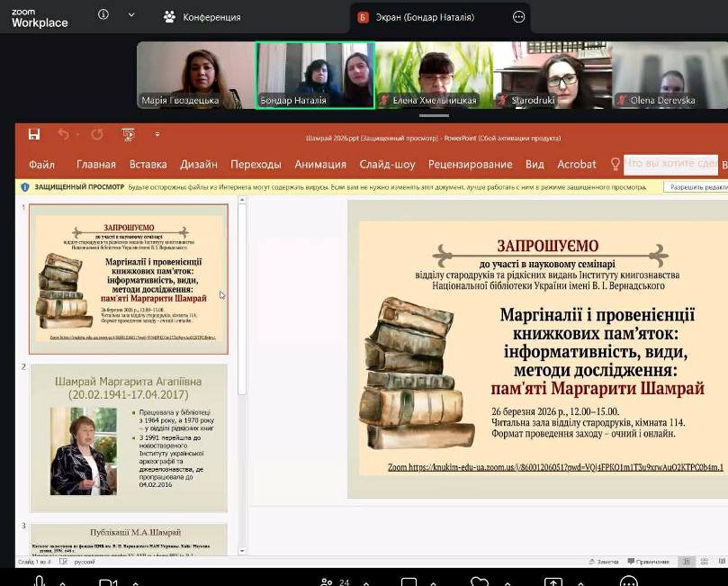Click the Save icon in PowerPoint toolbar
Screen dimensions: 728x586
34,135
